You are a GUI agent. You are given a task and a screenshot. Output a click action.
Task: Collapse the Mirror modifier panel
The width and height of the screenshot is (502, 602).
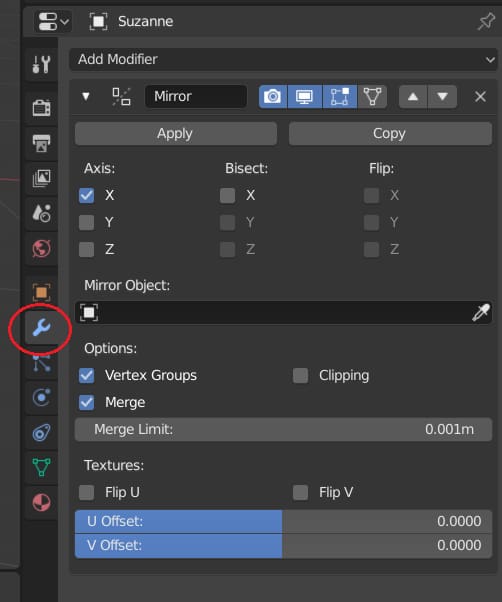coord(86,96)
